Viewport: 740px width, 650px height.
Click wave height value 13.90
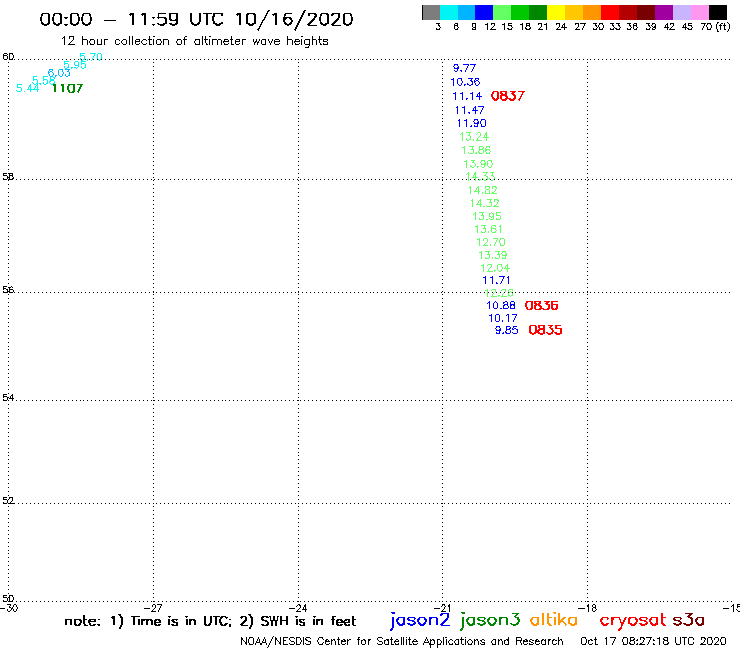pyautogui.click(x=478, y=164)
